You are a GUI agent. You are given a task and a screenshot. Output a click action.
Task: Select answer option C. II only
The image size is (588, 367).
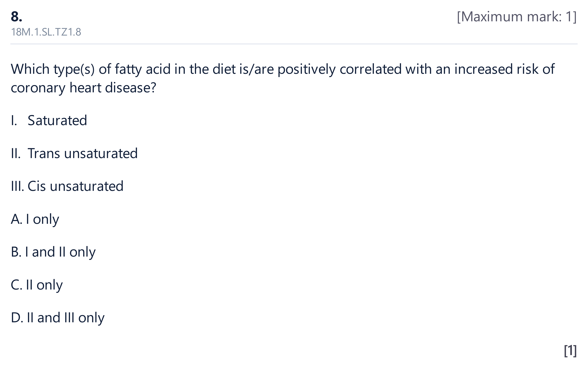coord(37,285)
